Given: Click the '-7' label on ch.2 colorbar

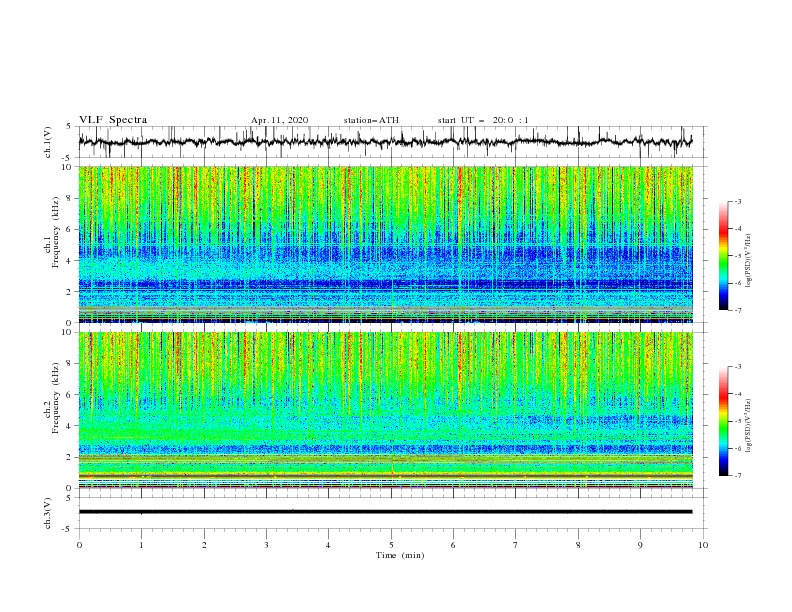Looking at the screenshot, I should click(x=738, y=476).
